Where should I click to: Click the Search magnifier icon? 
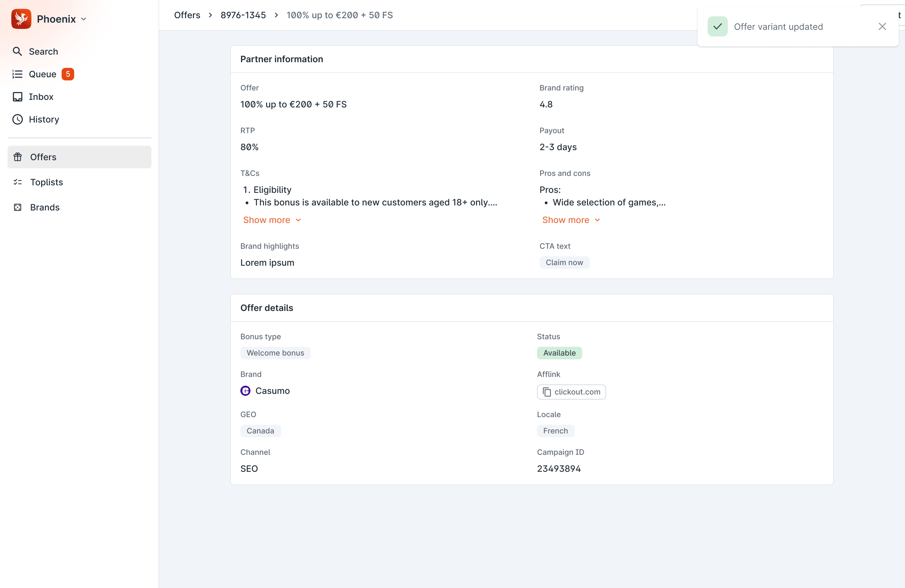(17, 51)
